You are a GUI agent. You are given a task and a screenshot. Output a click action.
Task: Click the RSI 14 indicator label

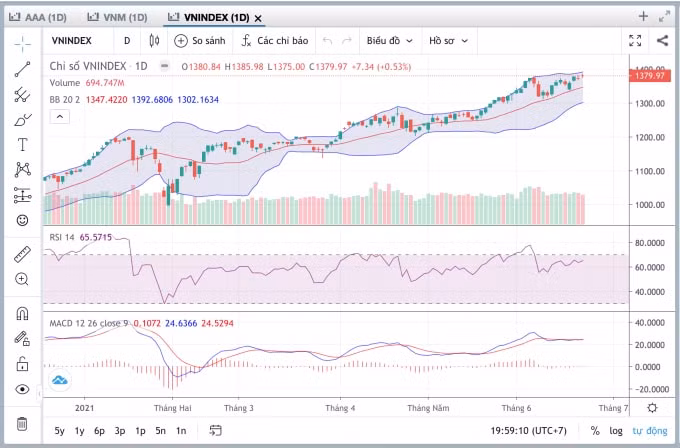62,237
